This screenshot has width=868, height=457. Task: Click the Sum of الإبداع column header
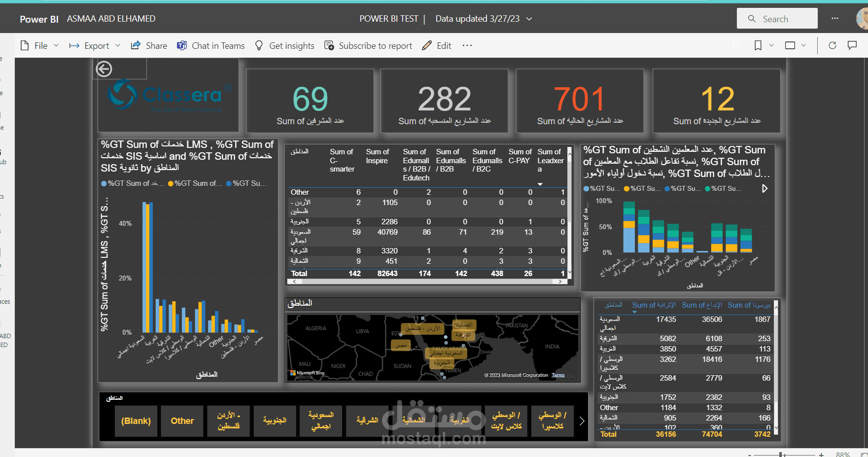click(702, 305)
